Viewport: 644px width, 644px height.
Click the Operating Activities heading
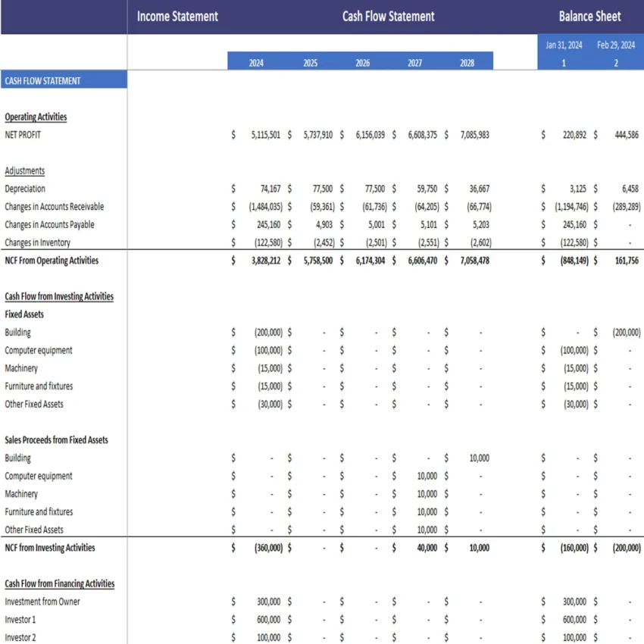pos(35,117)
